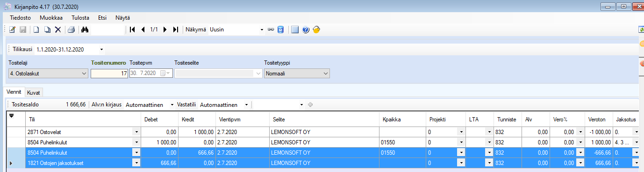Click the printer icon
Viewport: 644px width, 172px height.
pos(71,30)
